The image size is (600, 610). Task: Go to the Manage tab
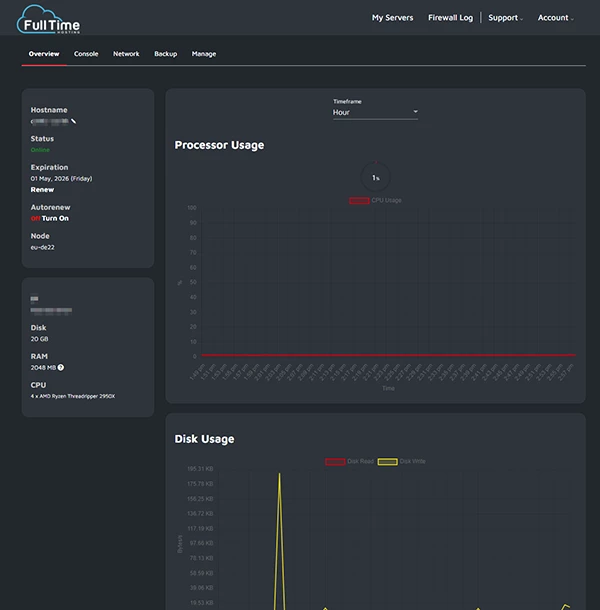point(203,54)
